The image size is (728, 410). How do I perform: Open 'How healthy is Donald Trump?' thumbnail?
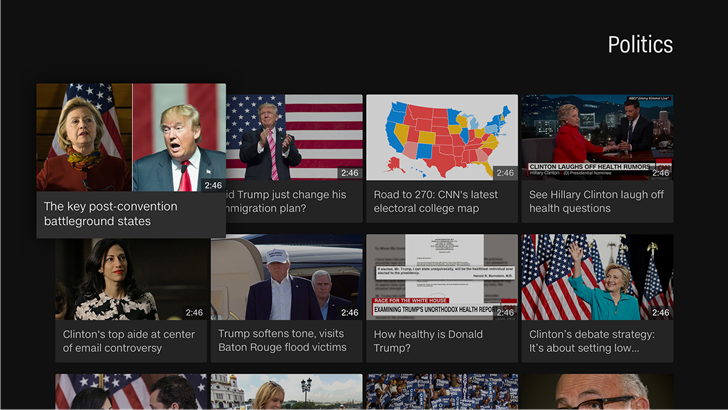pos(442,277)
